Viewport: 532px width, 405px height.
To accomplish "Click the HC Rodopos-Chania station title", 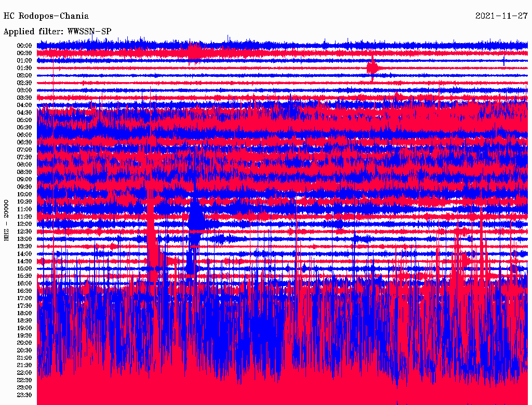I will pos(46,16).
